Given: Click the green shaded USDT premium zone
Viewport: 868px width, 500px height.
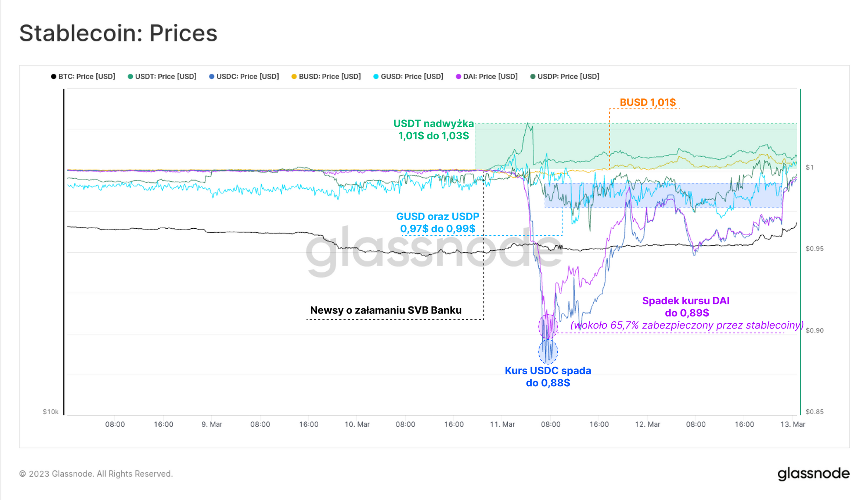Looking at the screenshot, I should click(636, 146).
